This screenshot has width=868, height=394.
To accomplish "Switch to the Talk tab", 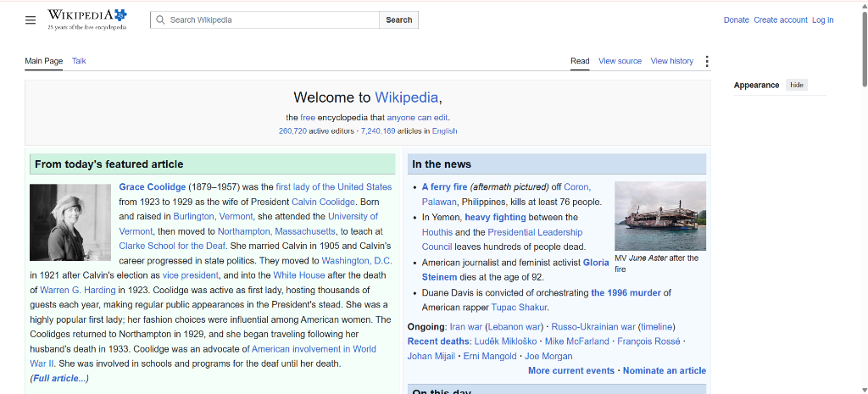I will [79, 61].
